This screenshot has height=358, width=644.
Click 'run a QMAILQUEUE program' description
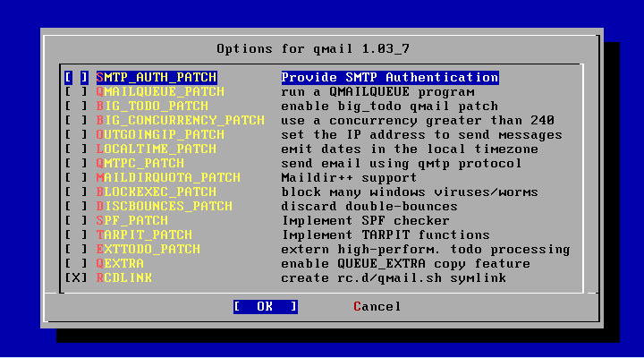[x=377, y=91]
